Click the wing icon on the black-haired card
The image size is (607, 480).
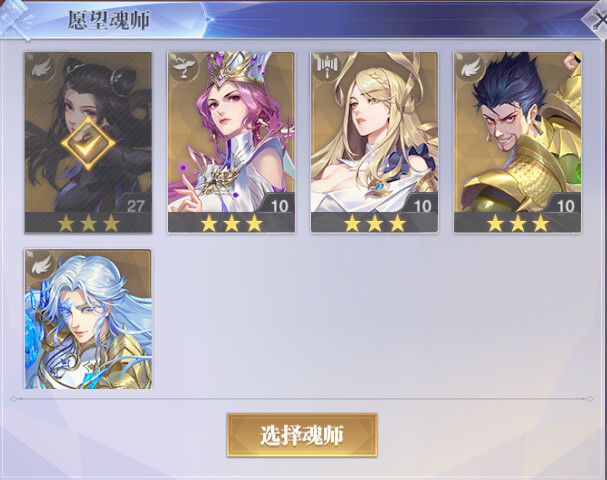[x=41, y=69]
